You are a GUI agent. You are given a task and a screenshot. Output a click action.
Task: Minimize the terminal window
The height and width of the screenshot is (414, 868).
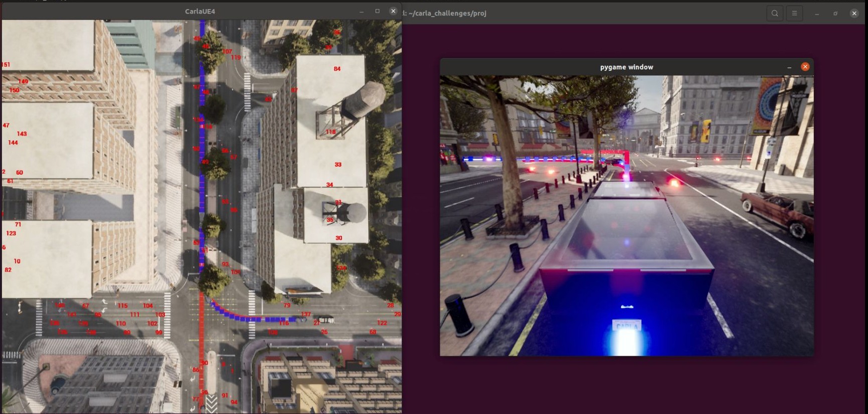[x=817, y=14]
